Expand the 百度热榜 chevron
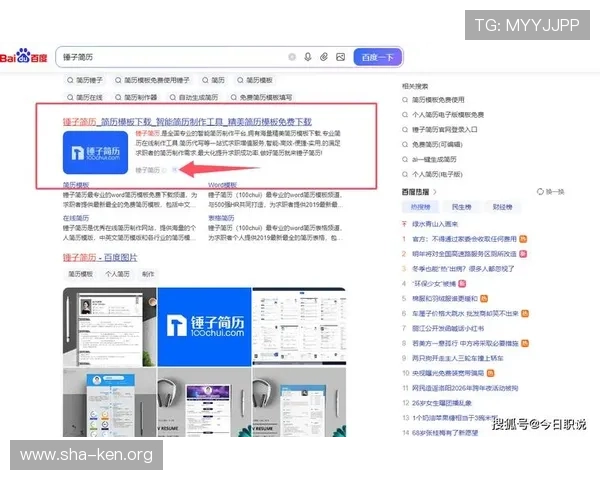Viewport: 600px width, 480px height. pyautogui.click(x=435, y=192)
